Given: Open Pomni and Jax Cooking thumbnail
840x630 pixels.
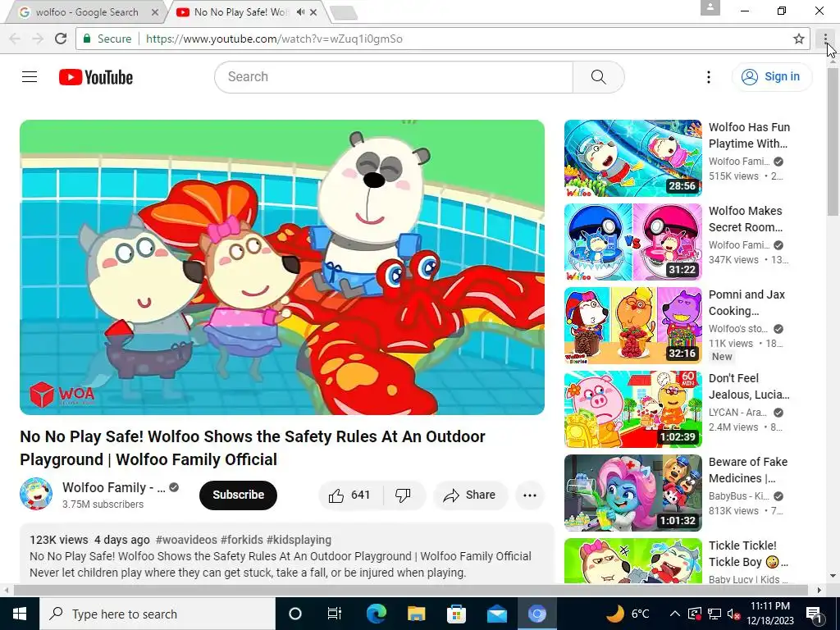Looking at the screenshot, I should click(632, 326).
